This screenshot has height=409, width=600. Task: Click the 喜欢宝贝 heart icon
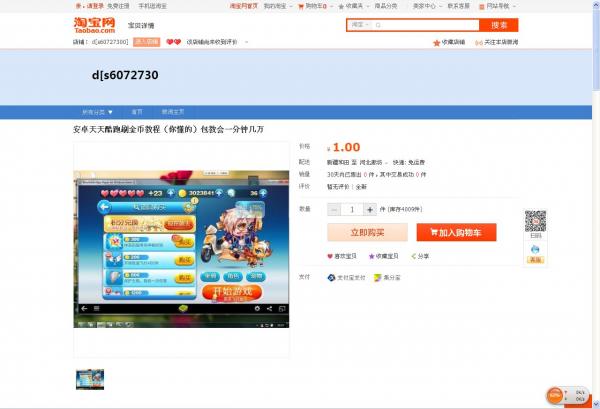330,256
